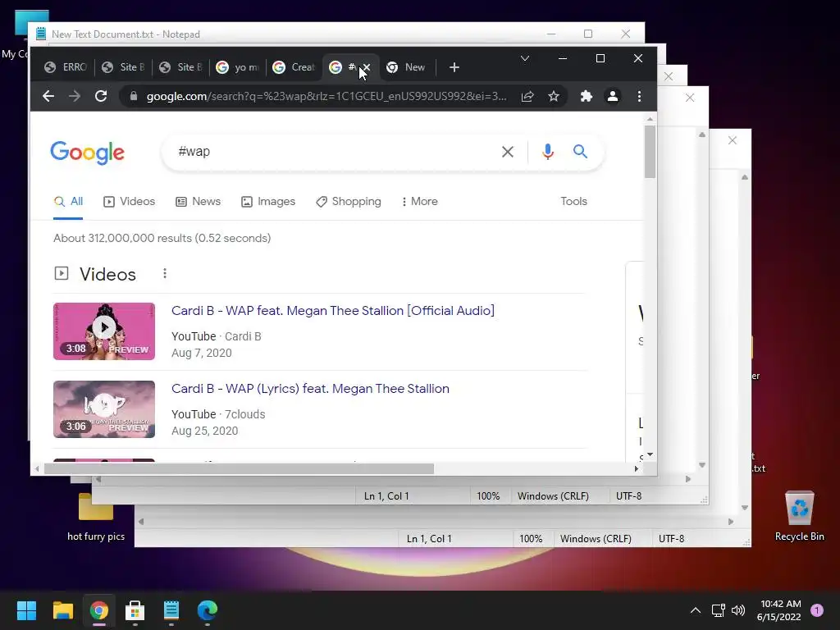Click the Notepad taskbar icon
Image resolution: width=840 pixels, height=630 pixels.
(171, 610)
